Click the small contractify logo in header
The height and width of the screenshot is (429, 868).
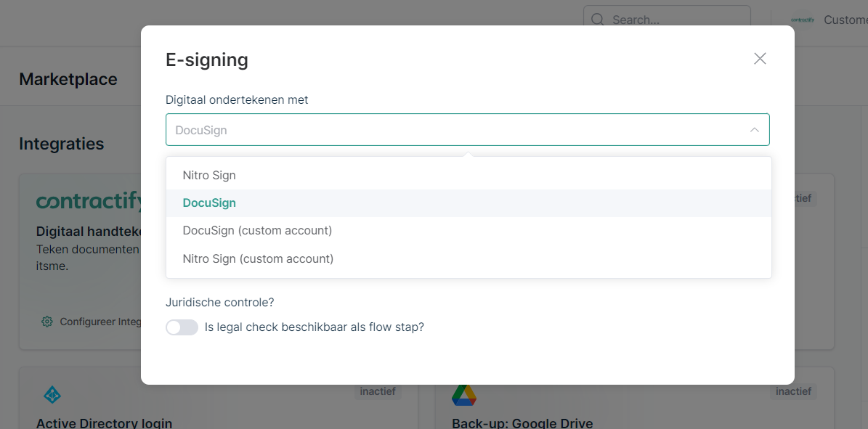pos(802,20)
